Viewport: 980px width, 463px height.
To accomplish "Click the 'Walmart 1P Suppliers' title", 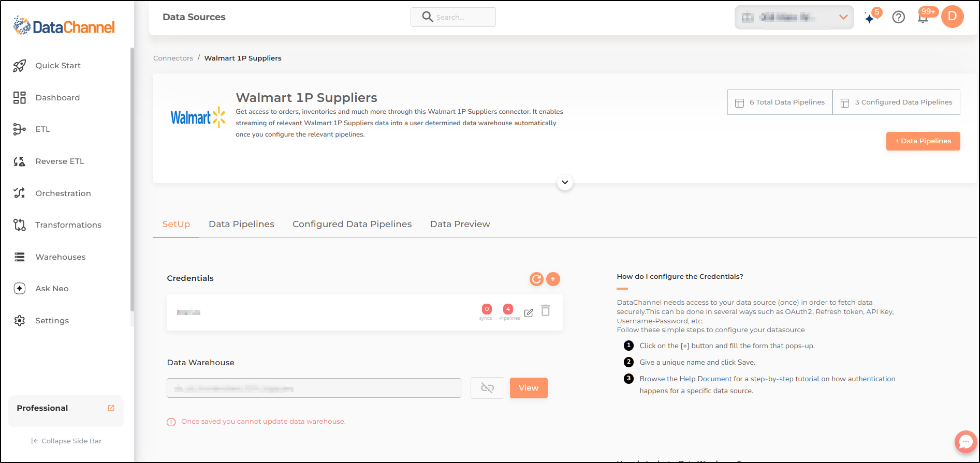I will click(x=306, y=98).
